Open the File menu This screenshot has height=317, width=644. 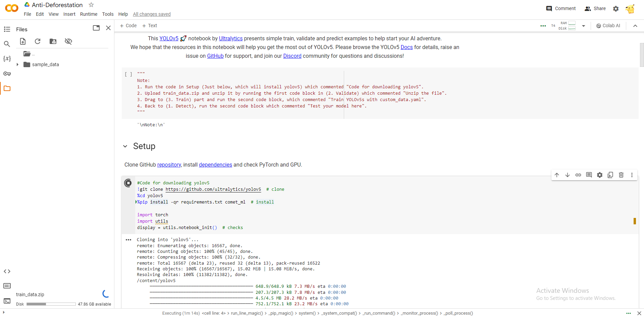[28, 14]
